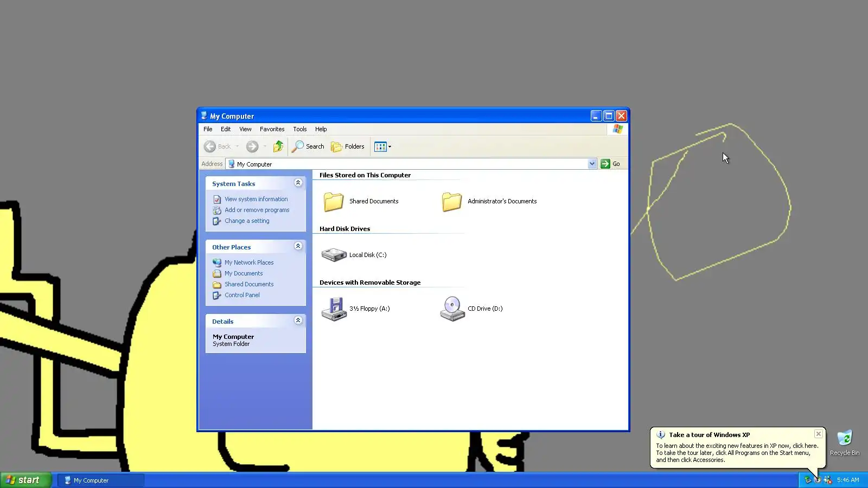868x488 pixels.
Task: Click the My Computer icon in the title bar
Action: pyautogui.click(x=204, y=115)
